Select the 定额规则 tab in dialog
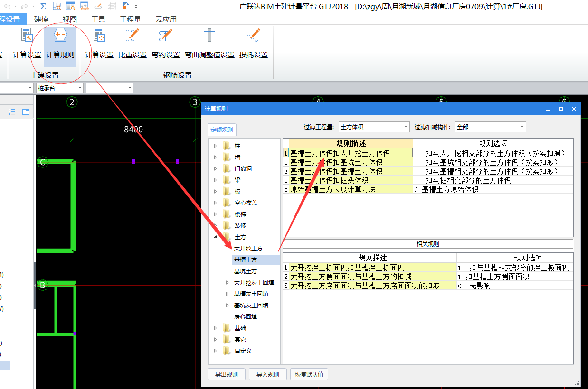The height and width of the screenshot is (389, 588). click(x=222, y=130)
